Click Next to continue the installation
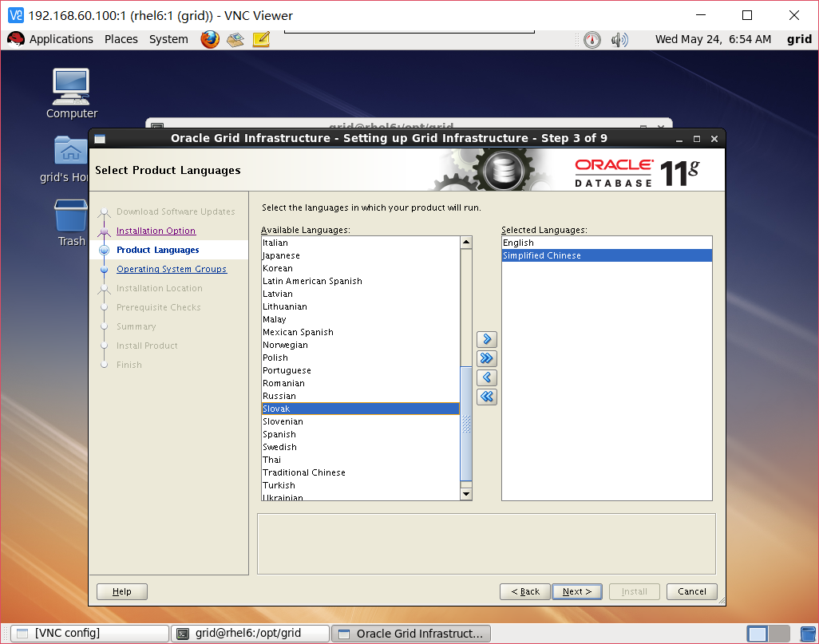The image size is (819, 644). click(x=576, y=591)
